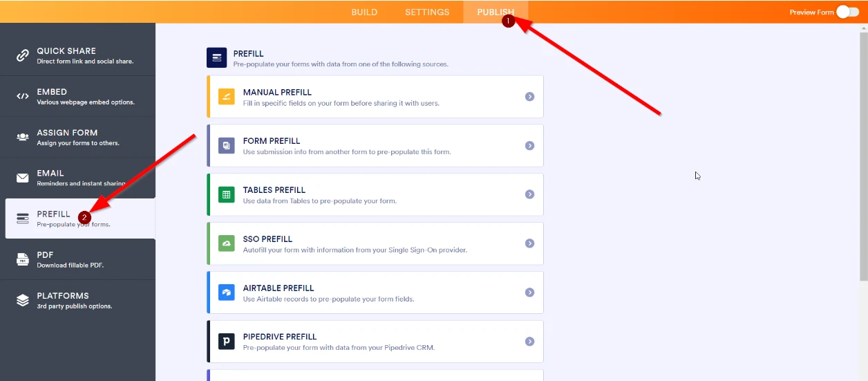Expand Tables Prefill via its arrow
The width and height of the screenshot is (868, 381).
tap(529, 194)
